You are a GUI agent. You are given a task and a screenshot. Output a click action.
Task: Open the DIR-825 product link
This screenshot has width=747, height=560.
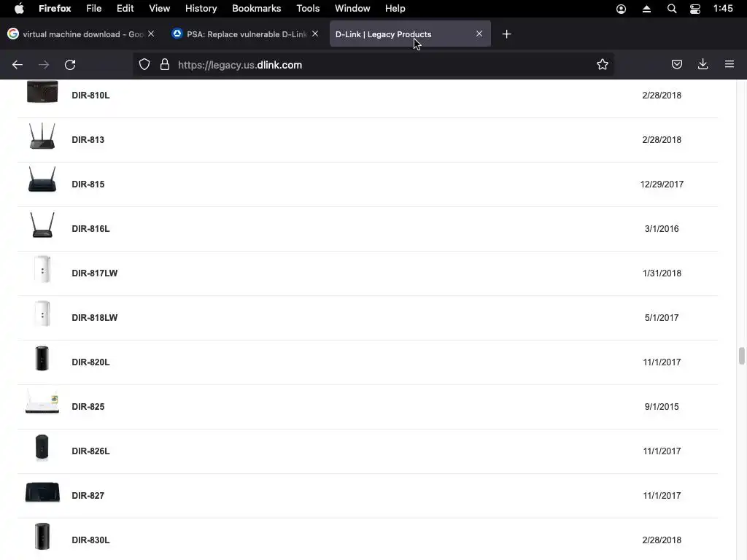pyautogui.click(x=88, y=407)
